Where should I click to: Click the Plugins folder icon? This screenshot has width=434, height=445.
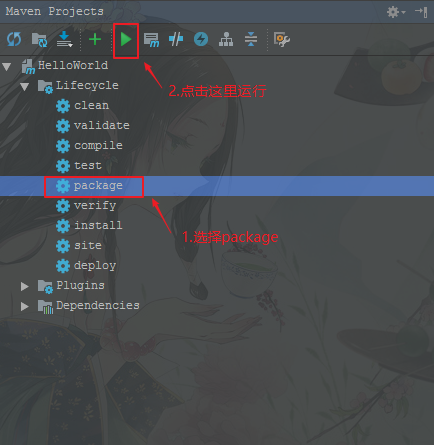coord(45,287)
